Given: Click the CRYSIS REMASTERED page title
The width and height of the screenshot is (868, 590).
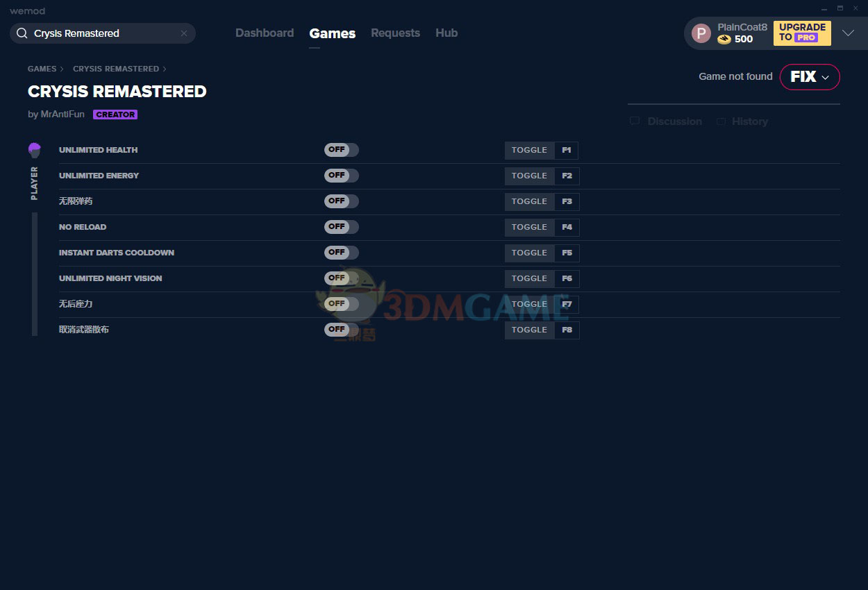Looking at the screenshot, I should pos(117,92).
